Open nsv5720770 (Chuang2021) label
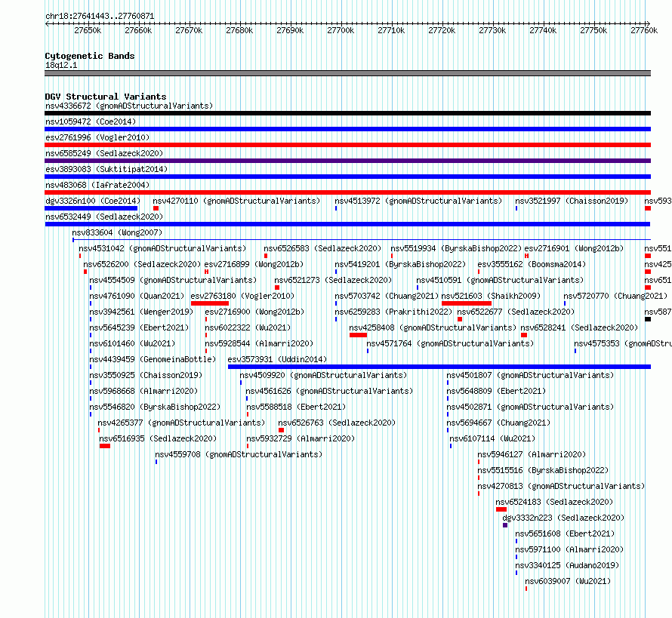Screen dimensions: 672x618 point(615,296)
